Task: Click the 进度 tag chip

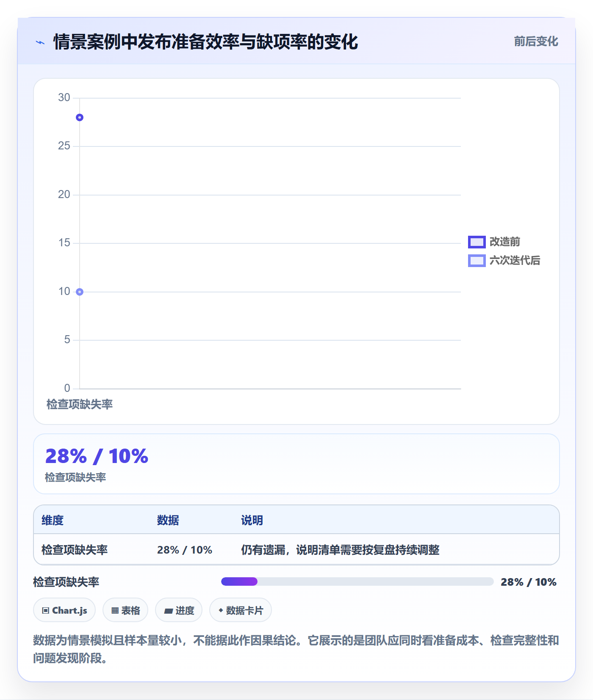Action: click(x=179, y=610)
